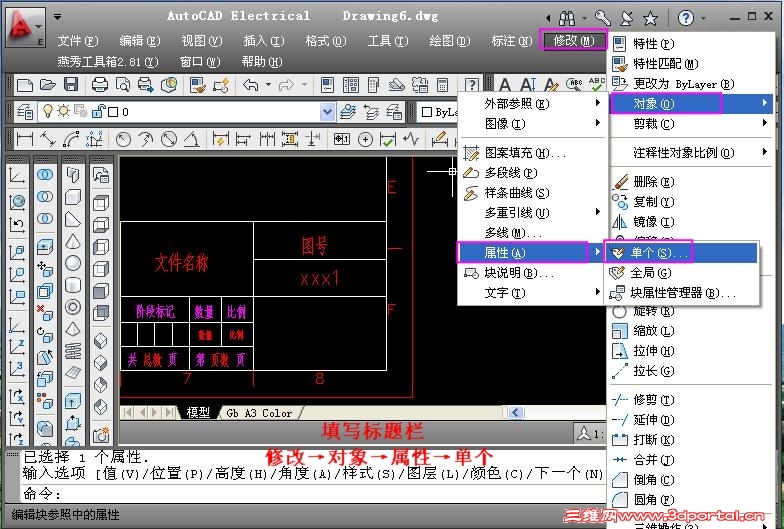784x529 pixels.
Task: Open the 绘图(D) menu
Action: pos(450,40)
